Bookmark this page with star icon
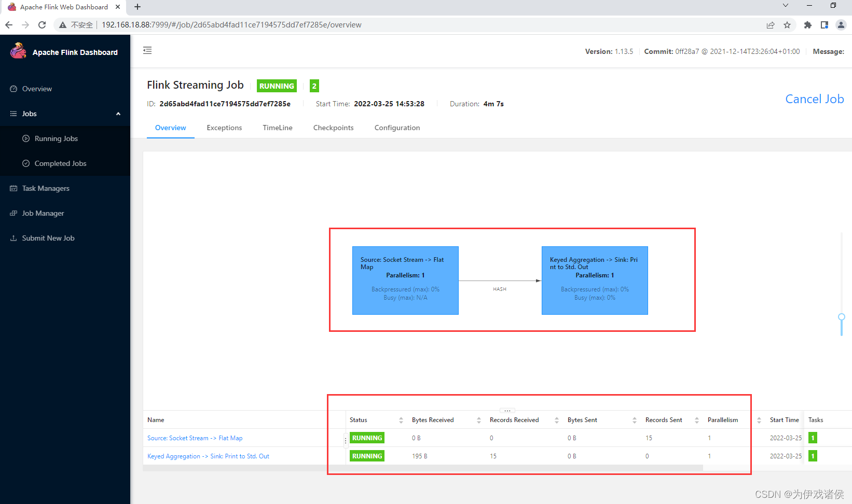Screen dimensions: 852x504 point(787,25)
